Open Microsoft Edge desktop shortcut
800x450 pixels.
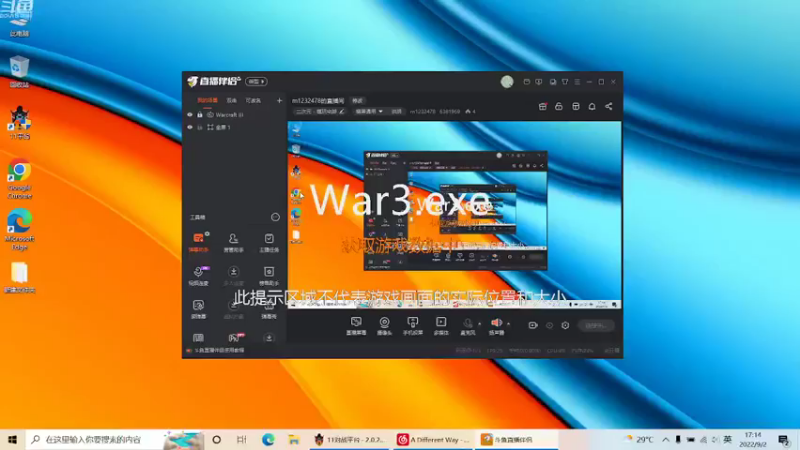coord(19,230)
